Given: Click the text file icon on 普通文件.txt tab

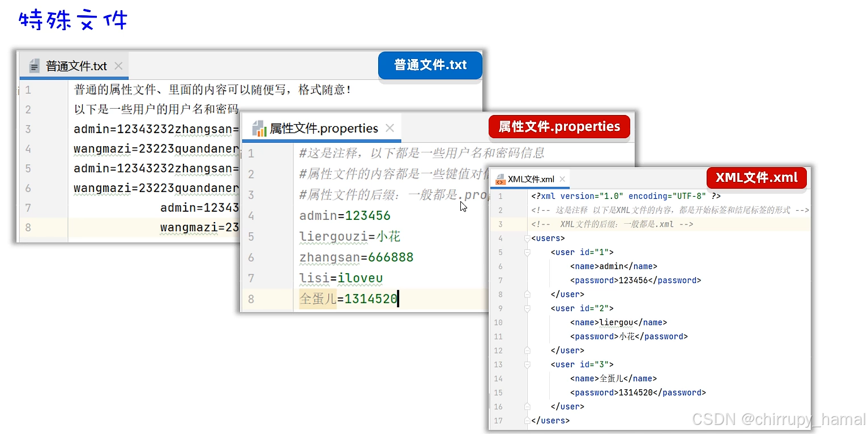Looking at the screenshot, I should (35, 66).
